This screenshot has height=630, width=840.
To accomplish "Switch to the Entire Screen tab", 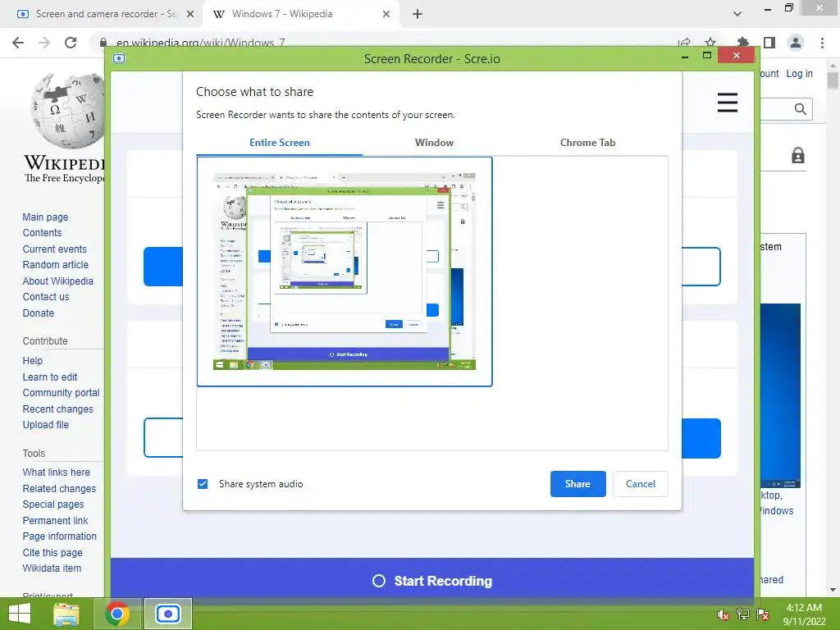I will [279, 143].
